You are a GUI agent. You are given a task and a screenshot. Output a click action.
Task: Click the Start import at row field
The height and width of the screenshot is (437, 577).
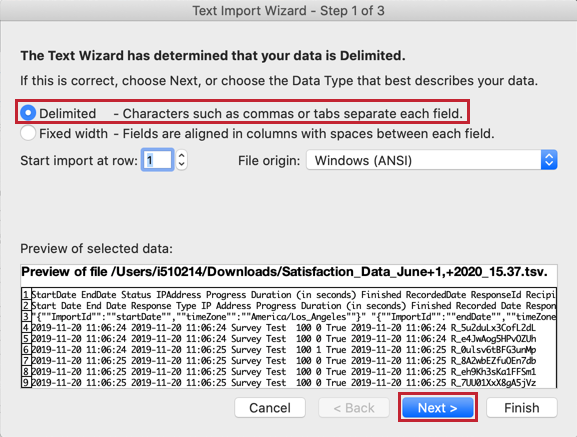coord(157,160)
